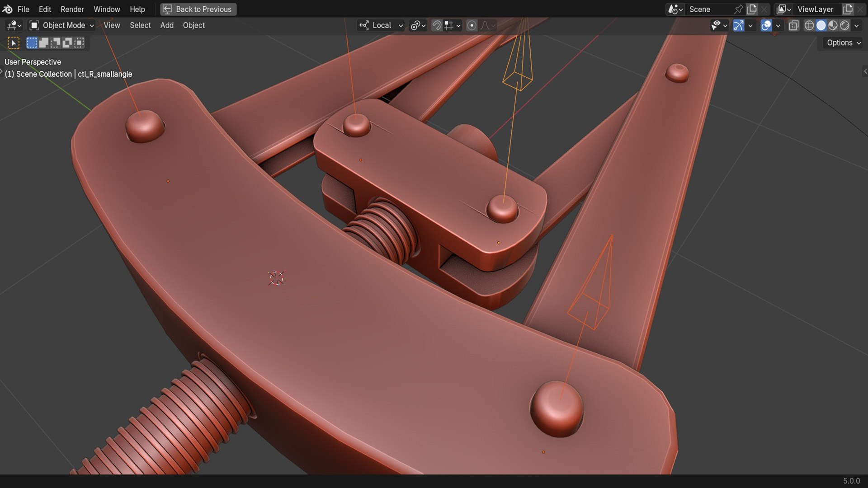Open object visibility and selectability dropdown

719,25
